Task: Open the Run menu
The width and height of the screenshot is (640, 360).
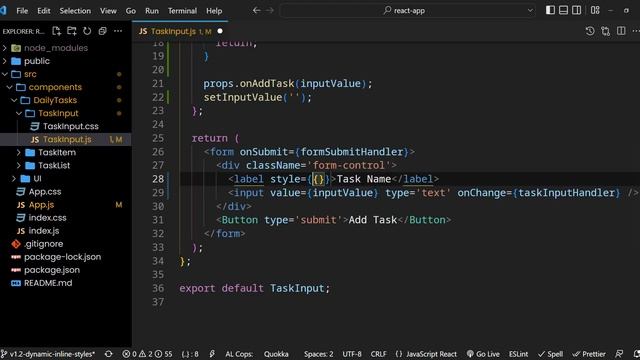Action: (152, 11)
